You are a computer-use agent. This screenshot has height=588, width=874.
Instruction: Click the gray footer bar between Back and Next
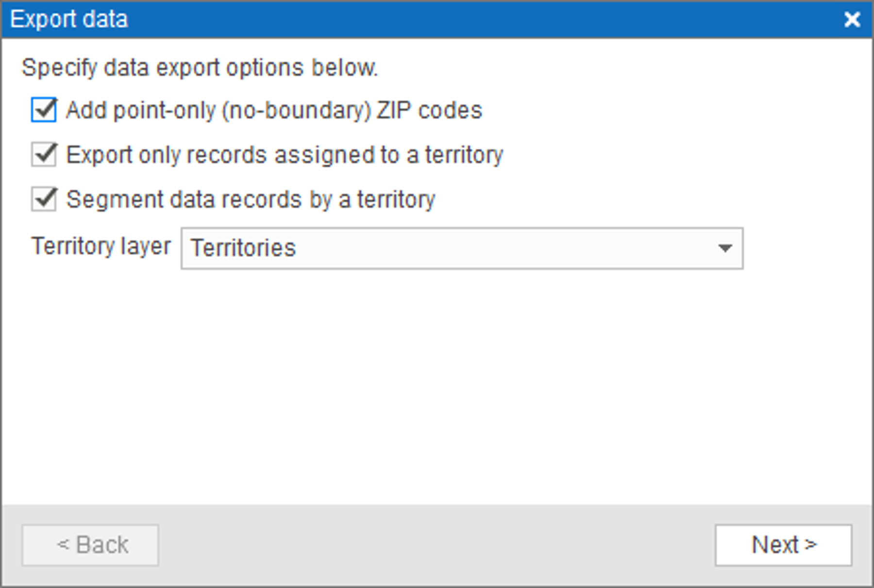tap(437, 545)
